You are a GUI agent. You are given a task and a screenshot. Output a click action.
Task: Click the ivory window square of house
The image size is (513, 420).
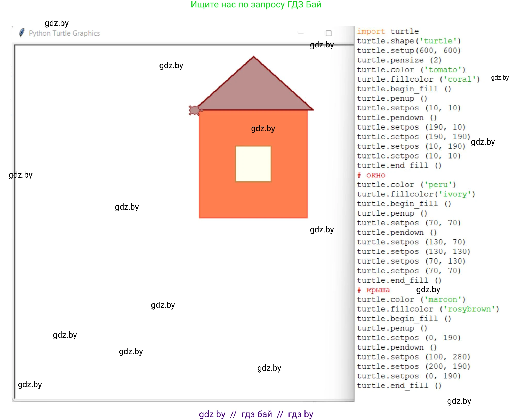tap(253, 164)
